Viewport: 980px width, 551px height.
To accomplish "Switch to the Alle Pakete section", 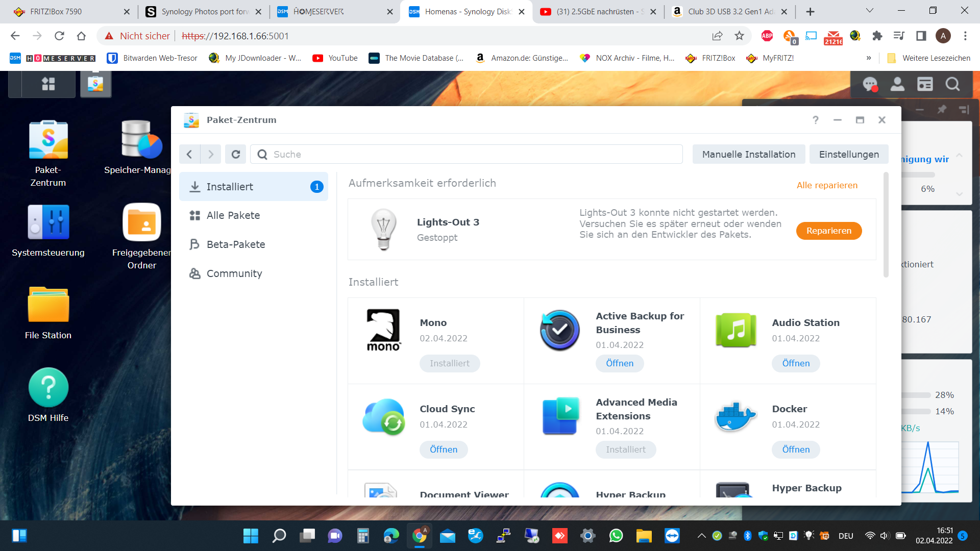I will click(233, 215).
